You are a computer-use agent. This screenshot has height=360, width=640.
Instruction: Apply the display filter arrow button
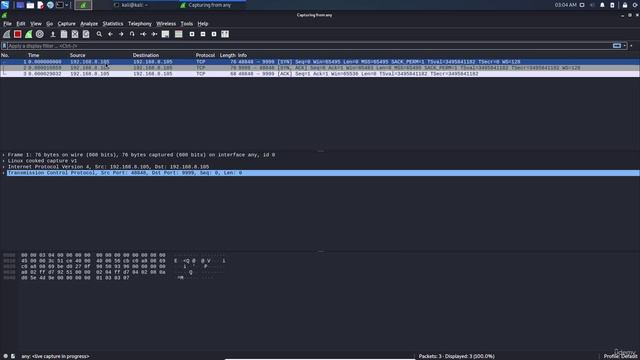point(617,46)
